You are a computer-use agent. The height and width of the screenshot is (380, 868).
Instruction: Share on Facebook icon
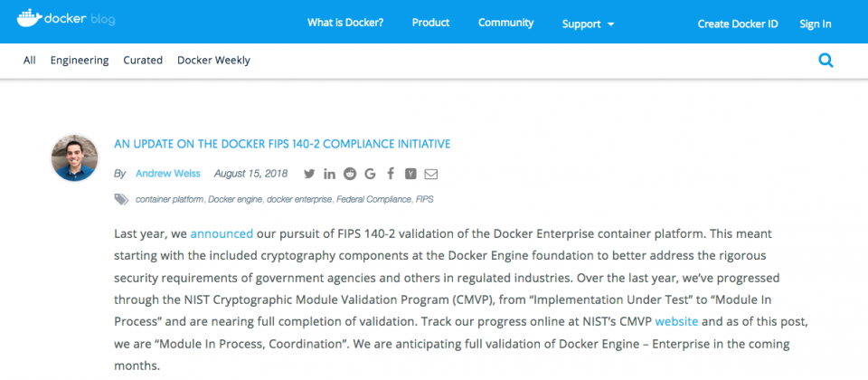[391, 174]
